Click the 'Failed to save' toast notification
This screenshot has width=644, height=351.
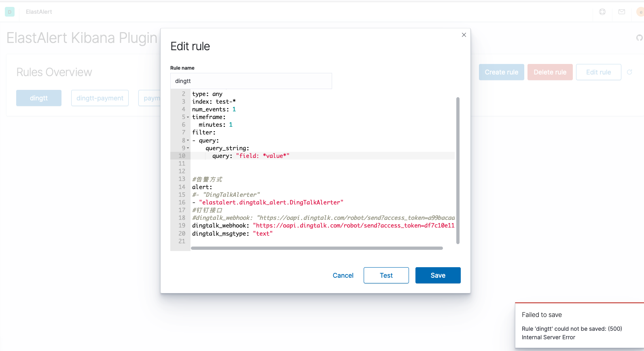pyautogui.click(x=579, y=325)
